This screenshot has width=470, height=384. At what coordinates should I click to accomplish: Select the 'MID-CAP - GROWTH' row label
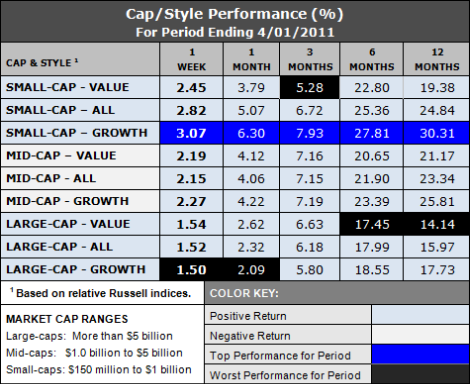pos(67,201)
